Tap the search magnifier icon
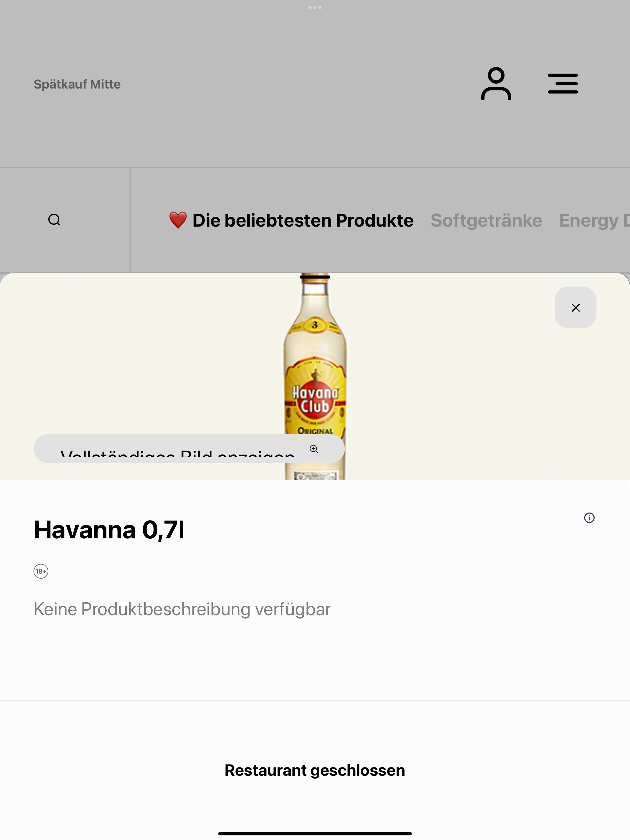 point(54,220)
